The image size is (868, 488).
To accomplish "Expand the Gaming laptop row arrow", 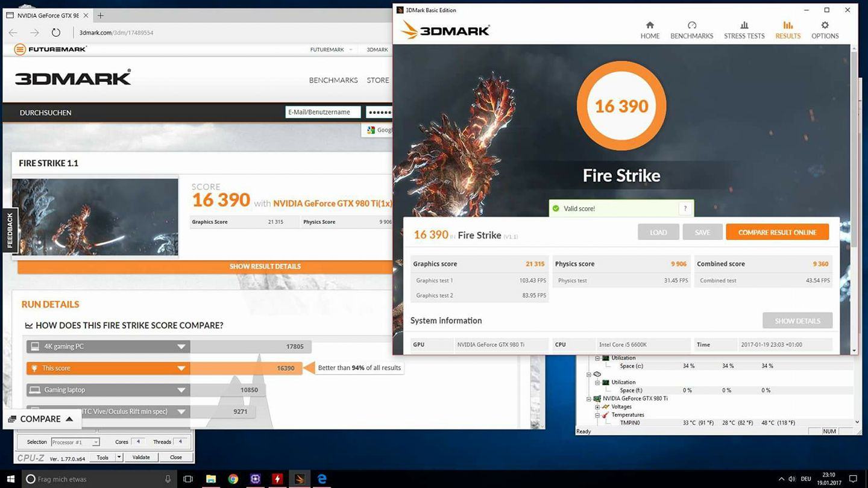I will click(x=181, y=390).
